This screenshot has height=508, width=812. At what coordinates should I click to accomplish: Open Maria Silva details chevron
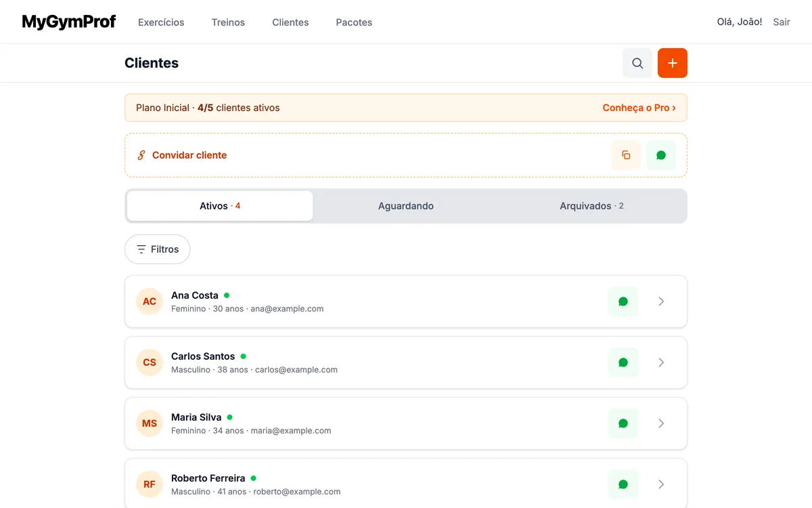(661, 423)
